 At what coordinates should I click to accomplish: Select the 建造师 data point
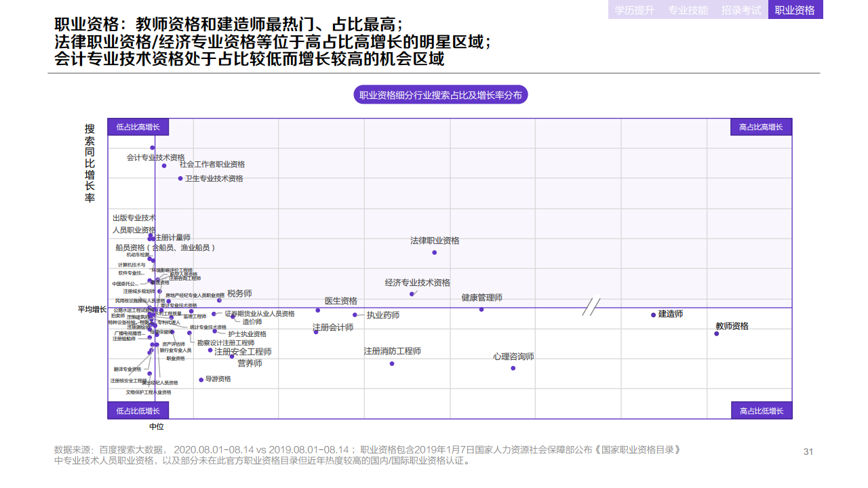tap(653, 314)
